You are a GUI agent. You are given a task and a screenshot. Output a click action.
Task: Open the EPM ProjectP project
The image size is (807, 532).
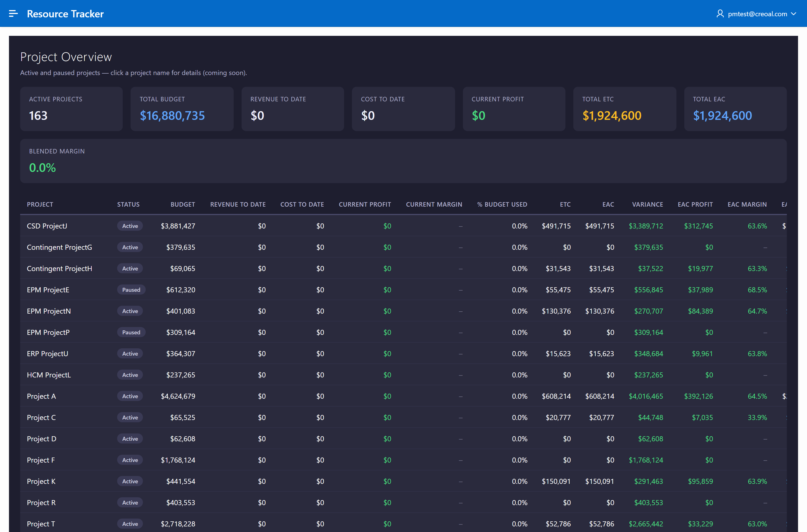click(48, 333)
